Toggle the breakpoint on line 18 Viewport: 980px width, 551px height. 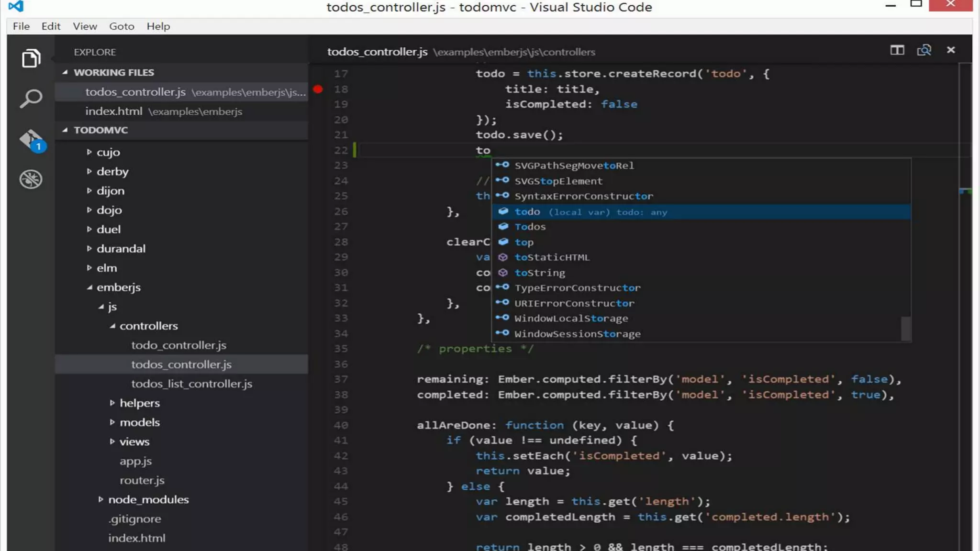[318, 89]
